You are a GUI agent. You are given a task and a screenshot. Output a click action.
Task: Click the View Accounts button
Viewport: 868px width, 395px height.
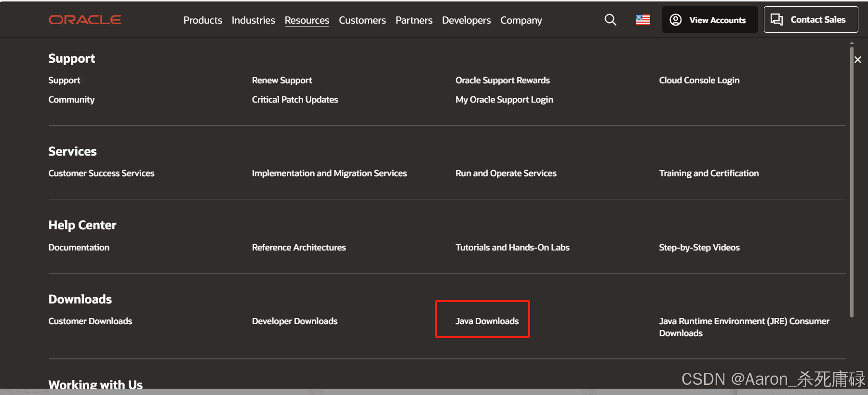[x=710, y=20]
